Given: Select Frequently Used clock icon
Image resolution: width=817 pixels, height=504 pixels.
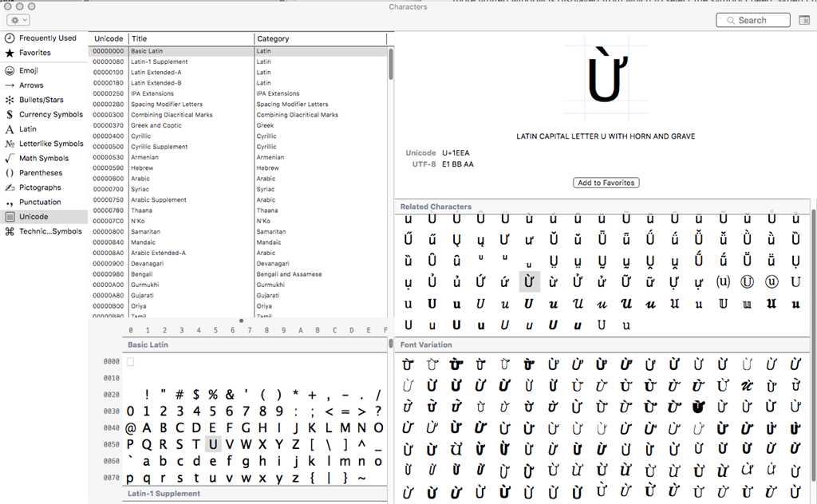Looking at the screenshot, I should (x=10, y=37).
